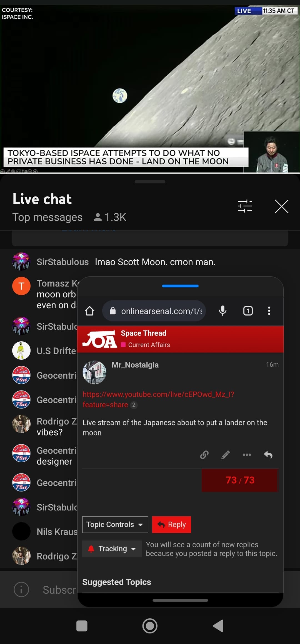300x644 pixels.
Task: Tap the browser home icon
Action: 89,311
